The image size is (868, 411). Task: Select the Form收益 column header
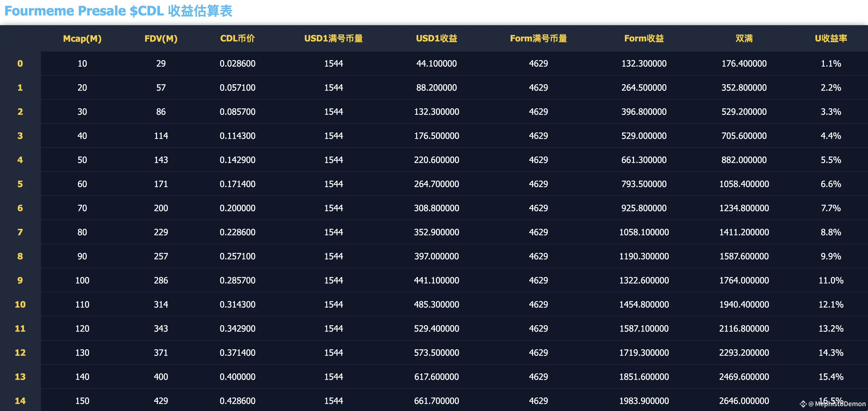pyautogui.click(x=644, y=38)
